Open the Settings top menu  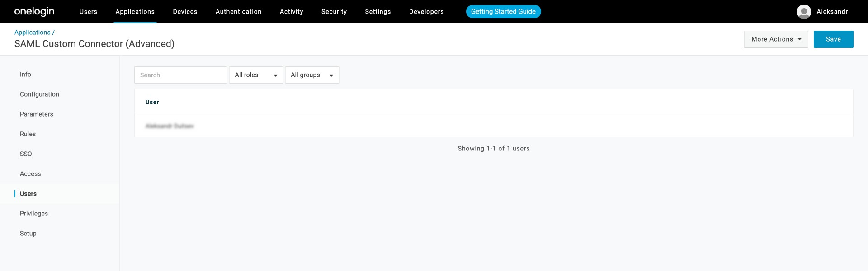coord(378,12)
